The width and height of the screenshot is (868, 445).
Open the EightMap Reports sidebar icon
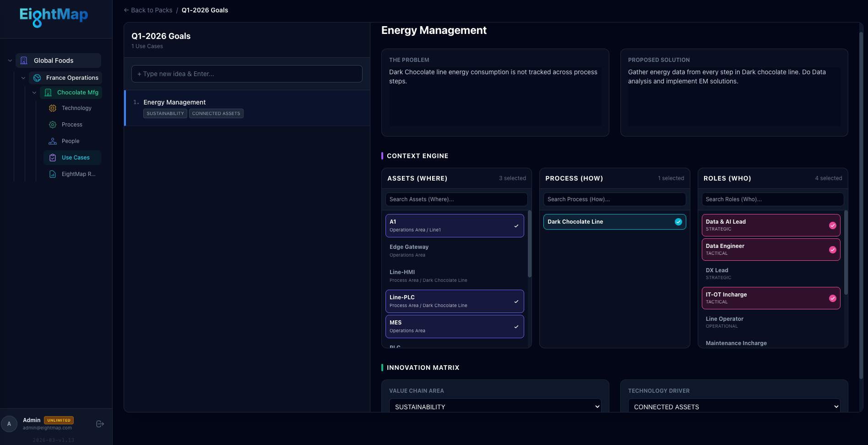pos(53,174)
